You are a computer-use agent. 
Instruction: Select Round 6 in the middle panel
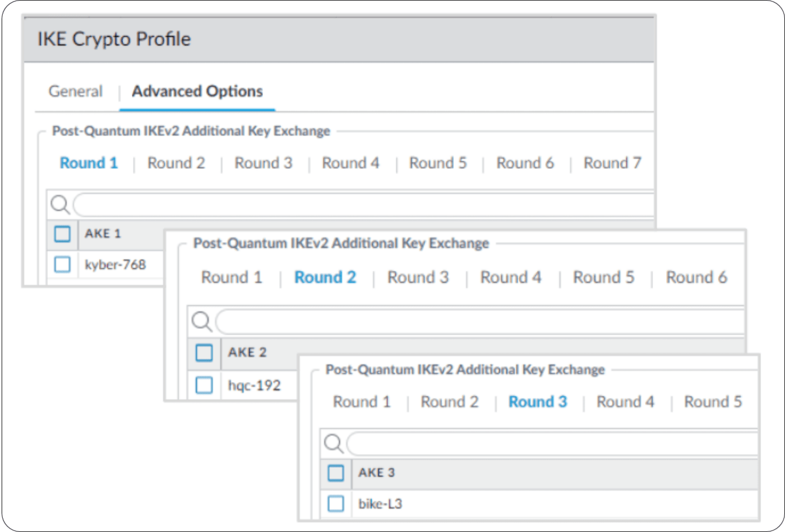[696, 277]
